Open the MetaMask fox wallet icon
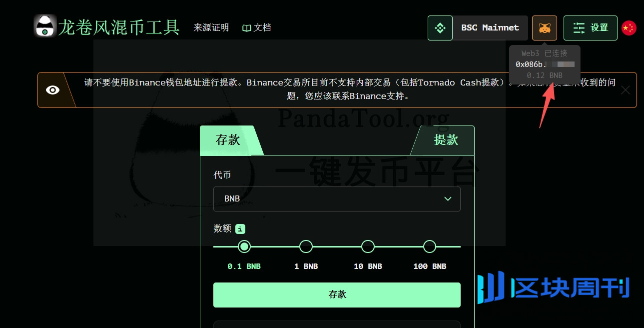This screenshot has height=328, width=644. tap(545, 28)
